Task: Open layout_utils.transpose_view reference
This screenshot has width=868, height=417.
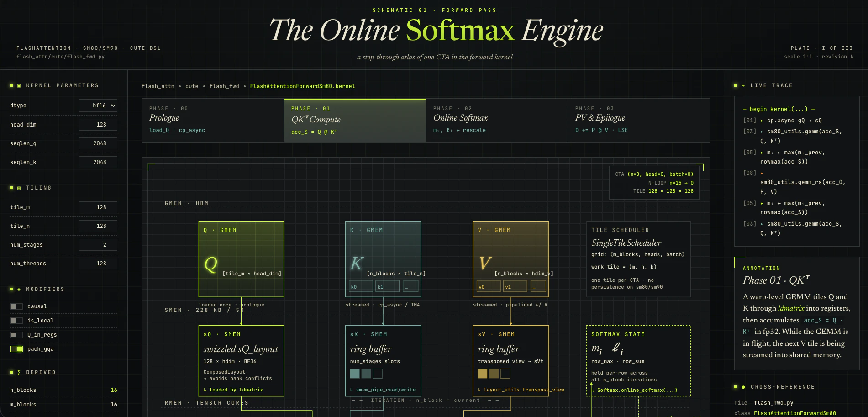Action: point(521,390)
